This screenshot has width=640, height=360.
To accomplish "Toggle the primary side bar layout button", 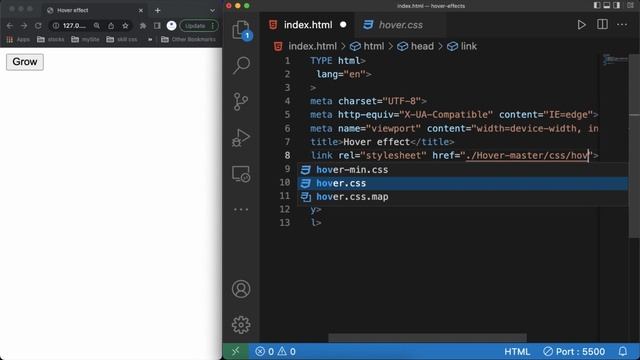I will point(597,5).
